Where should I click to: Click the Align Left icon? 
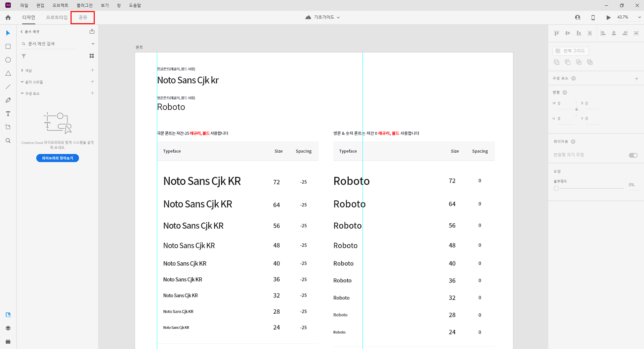(x=603, y=33)
